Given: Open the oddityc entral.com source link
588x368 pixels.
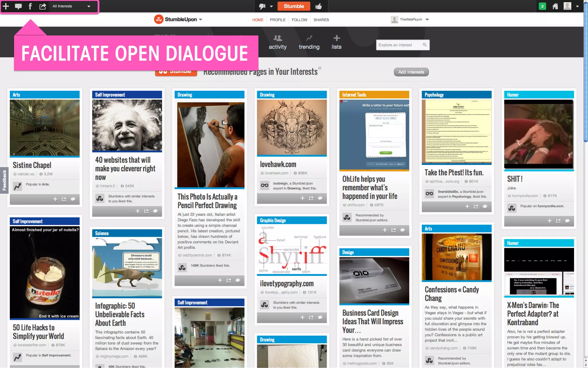Looking at the screenshot, I should [197, 255].
